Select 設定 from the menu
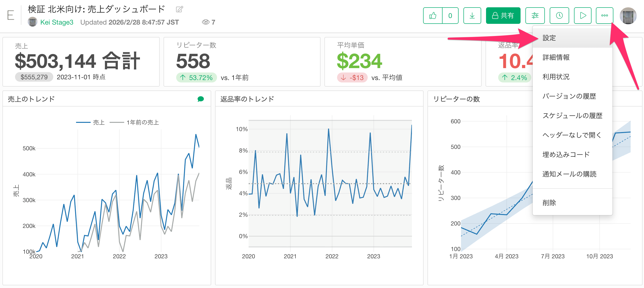Image resolution: width=644 pixels, height=288 pixels. [x=549, y=38]
